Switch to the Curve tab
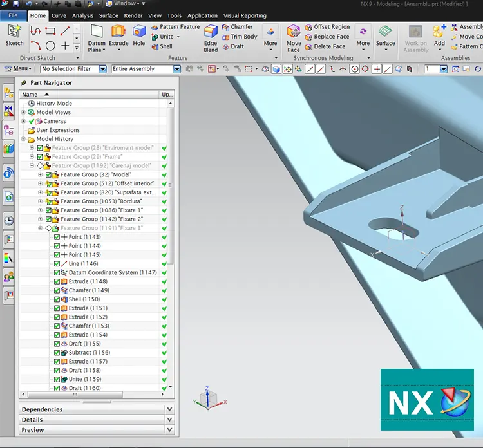This screenshot has width=483, height=448. pyautogui.click(x=59, y=15)
